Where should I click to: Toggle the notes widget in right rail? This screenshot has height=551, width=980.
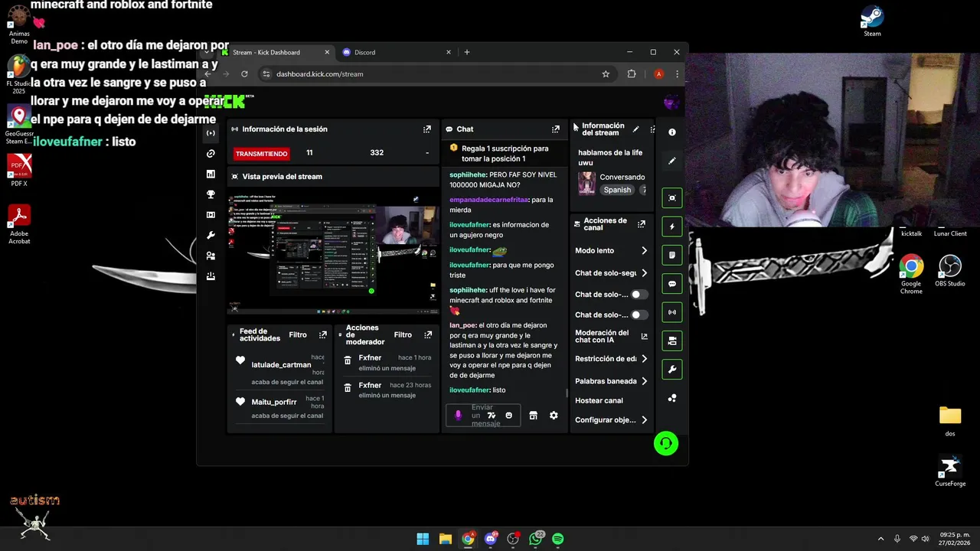point(672,255)
